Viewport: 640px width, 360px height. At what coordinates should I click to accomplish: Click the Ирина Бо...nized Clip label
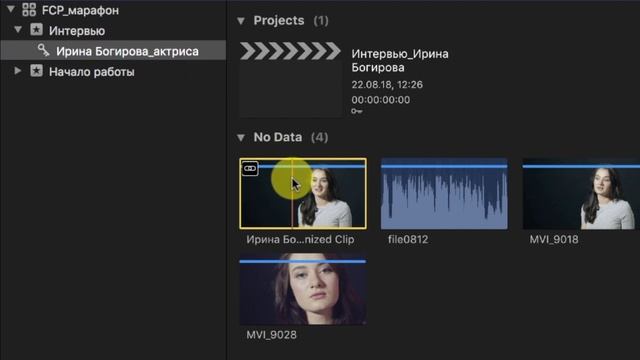[300, 240]
